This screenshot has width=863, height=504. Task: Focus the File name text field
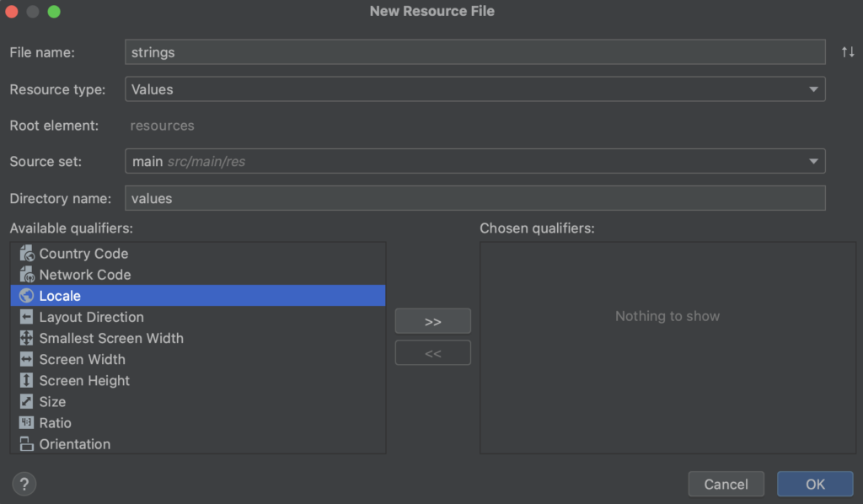coord(474,52)
